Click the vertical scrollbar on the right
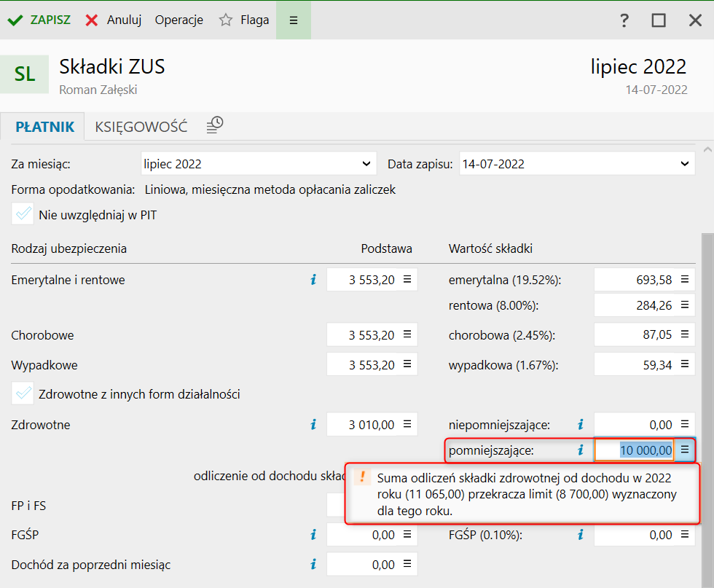This screenshot has height=588, width=714. pyautogui.click(x=706, y=364)
